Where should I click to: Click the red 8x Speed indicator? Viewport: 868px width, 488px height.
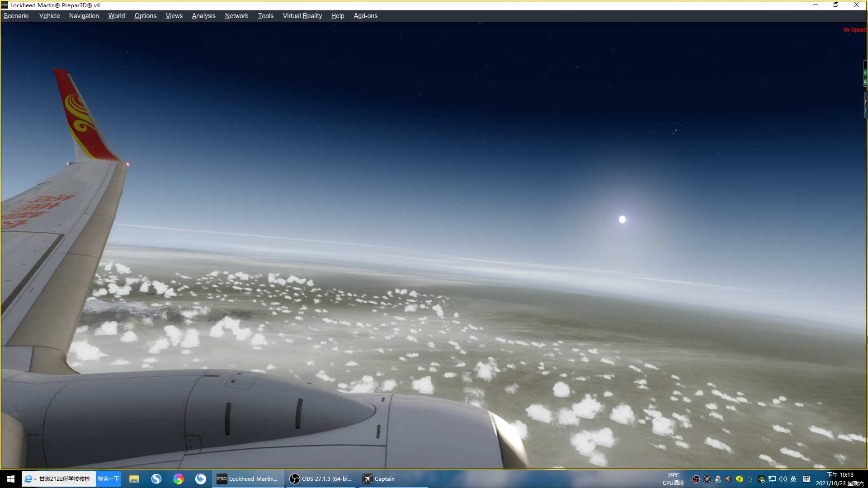855,30
